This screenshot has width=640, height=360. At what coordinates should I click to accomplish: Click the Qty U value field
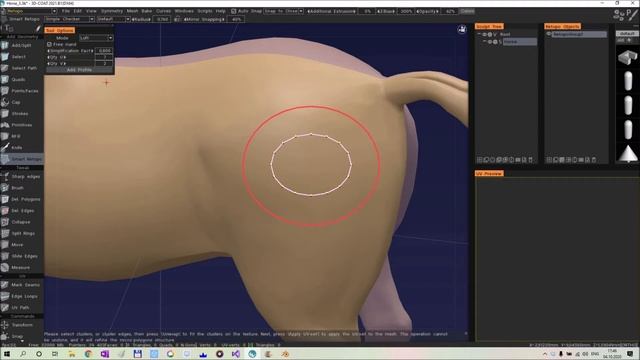[x=104, y=57]
